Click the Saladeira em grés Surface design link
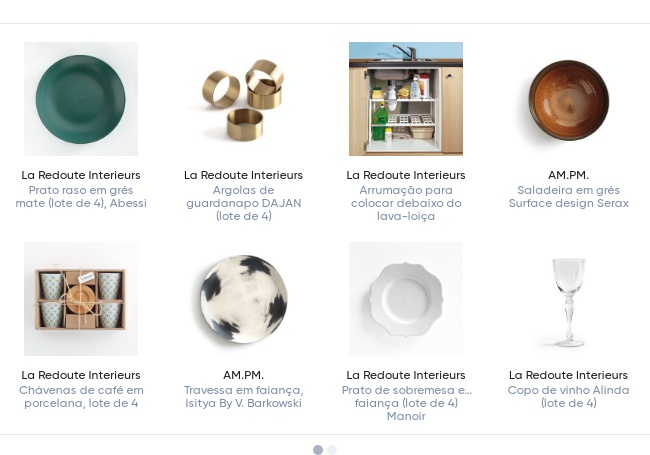This screenshot has height=455, width=650. (x=568, y=197)
